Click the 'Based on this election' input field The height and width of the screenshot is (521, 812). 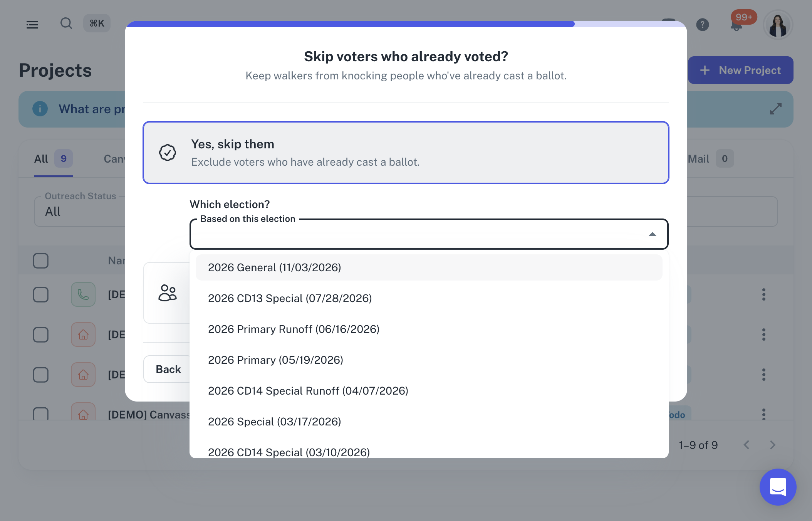429,234
